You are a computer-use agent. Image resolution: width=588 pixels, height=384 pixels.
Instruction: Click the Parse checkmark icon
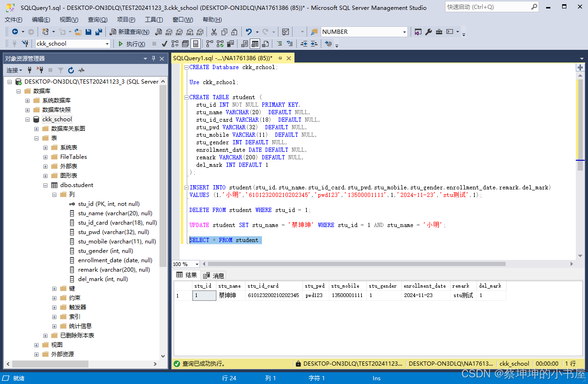click(x=165, y=44)
